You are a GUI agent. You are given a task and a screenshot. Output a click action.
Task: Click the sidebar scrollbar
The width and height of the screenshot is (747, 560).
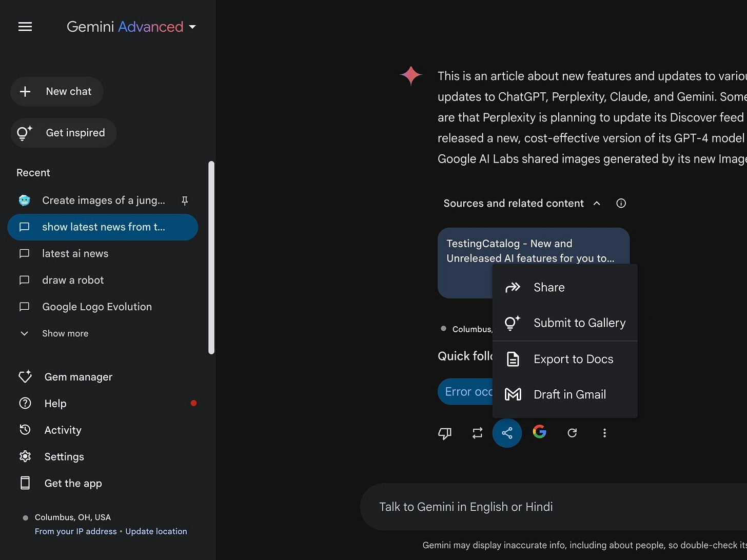(x=211, y=257)
